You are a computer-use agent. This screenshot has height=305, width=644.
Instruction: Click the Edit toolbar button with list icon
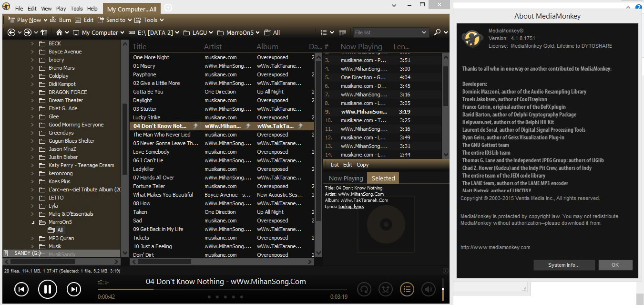point(84,20)
